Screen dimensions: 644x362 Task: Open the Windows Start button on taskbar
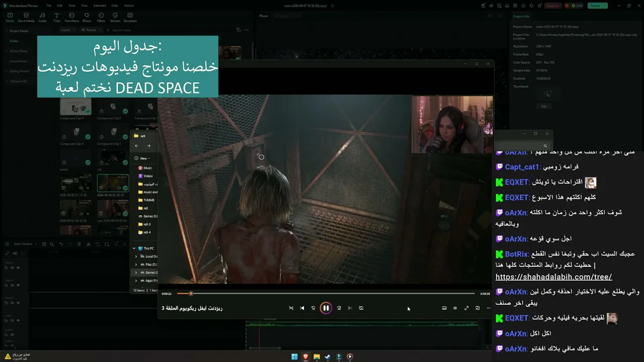[294, 357]
